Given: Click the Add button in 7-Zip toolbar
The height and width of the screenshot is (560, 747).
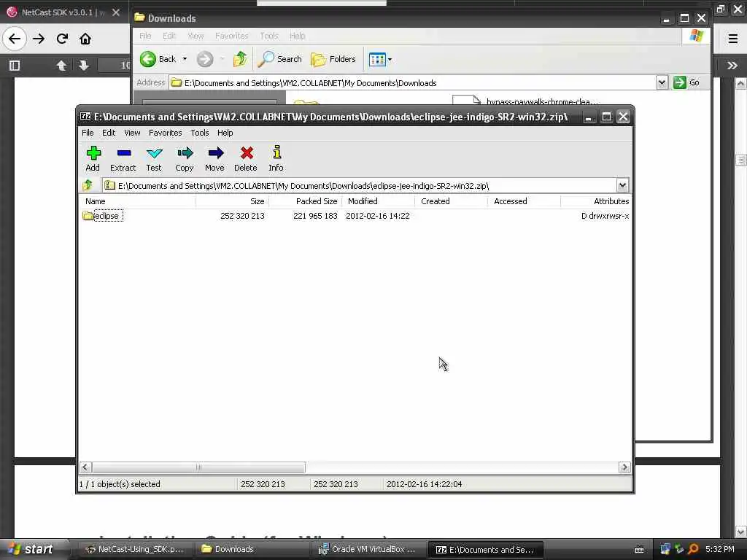Looking at the screenshot, I should tap(93, 158).
